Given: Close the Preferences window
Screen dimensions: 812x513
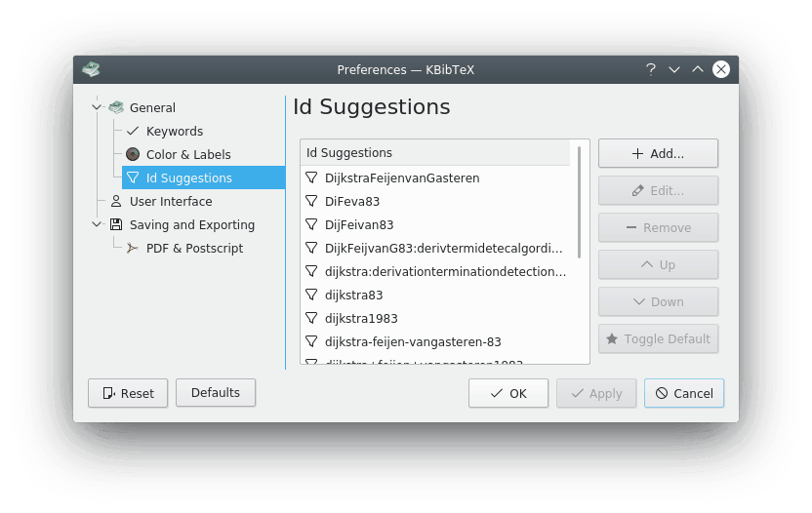Looking at the screenshot, I should coord(721,69).
